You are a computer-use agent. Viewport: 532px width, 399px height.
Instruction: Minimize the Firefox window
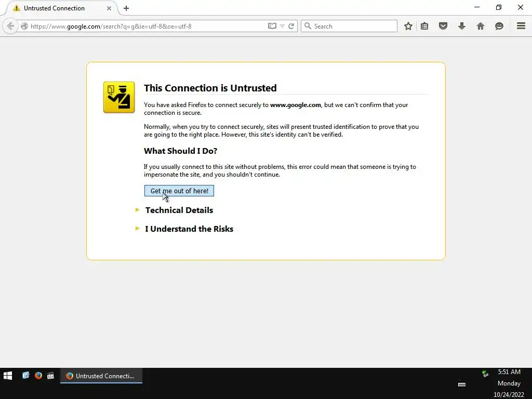tap(477, 7)
